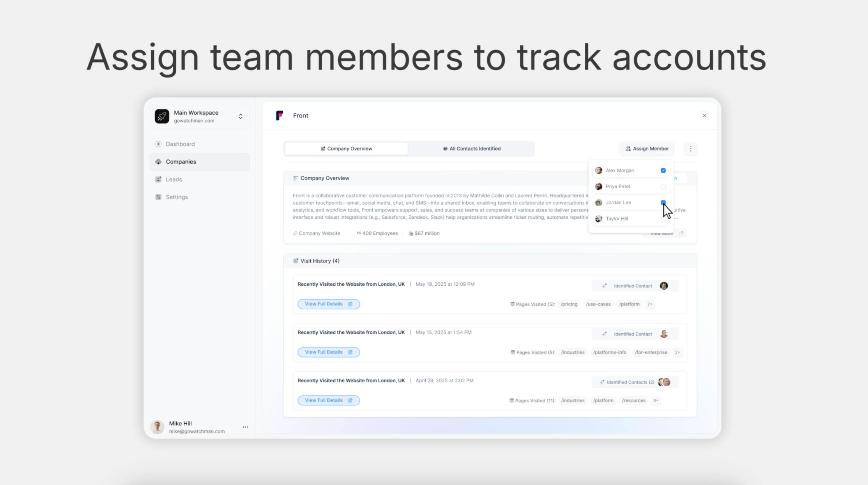Click the Settings sidebar icon
Viewport: 868px width, 485px height.
point(158,197)
